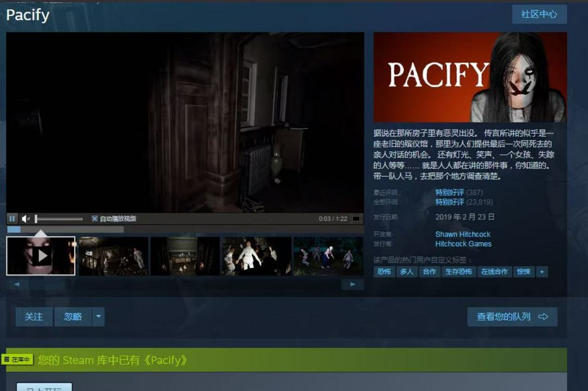Select the 生存恐怖 tag
Viewport: 588px width, 391px height.
(458, 272)
